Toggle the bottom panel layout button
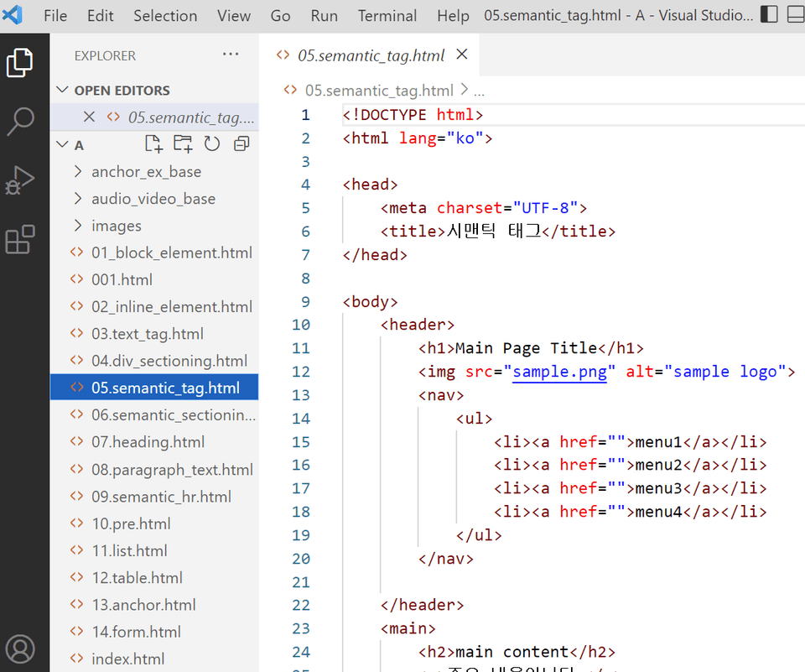The height and width of the screenshot is (672, 805). pyautogui.click(x=796, y=15)
